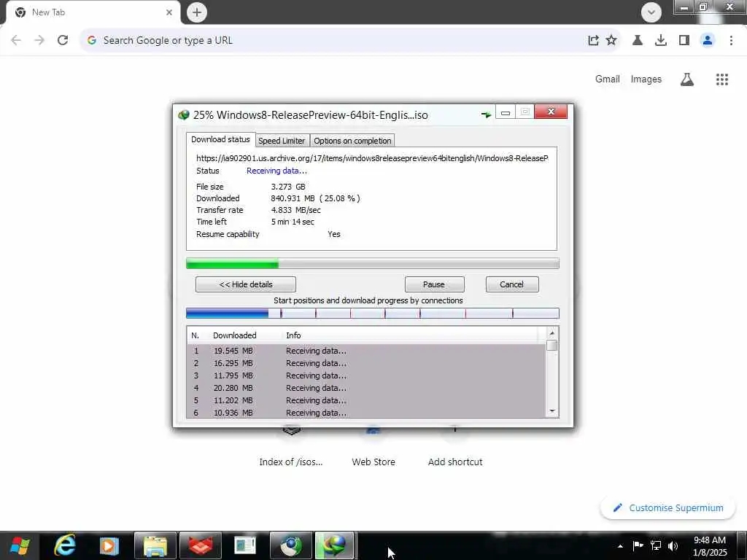Open the volume speaker tray icon
The width and height of the screenshot is (747, 560).
point(673,545)
